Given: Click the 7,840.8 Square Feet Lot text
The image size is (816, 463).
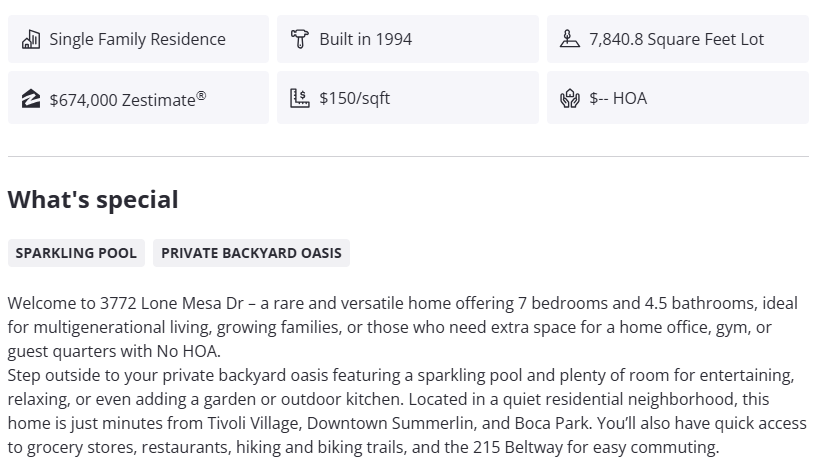Looking at the screenshot, I should click(x=676, y=39).
